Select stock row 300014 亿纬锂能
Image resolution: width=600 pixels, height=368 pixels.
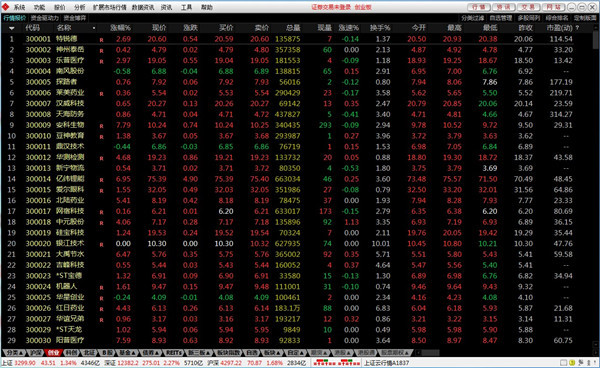pos(298,179)
